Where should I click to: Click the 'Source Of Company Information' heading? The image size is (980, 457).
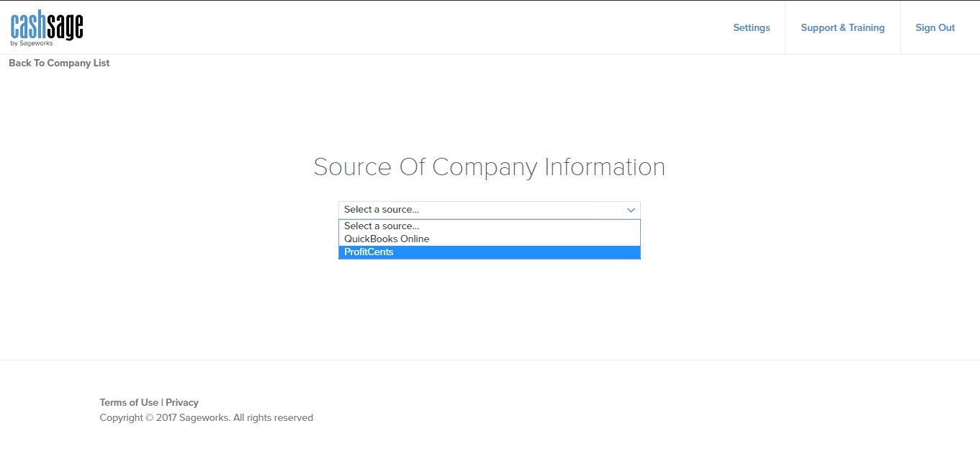490,167
